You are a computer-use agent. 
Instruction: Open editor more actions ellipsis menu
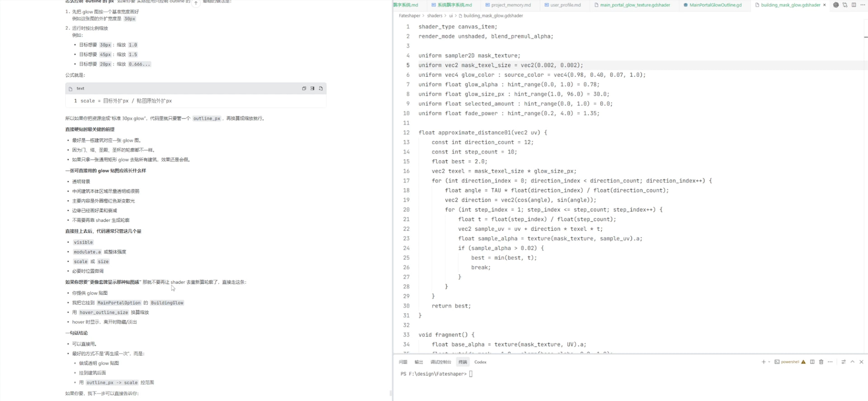863,5
